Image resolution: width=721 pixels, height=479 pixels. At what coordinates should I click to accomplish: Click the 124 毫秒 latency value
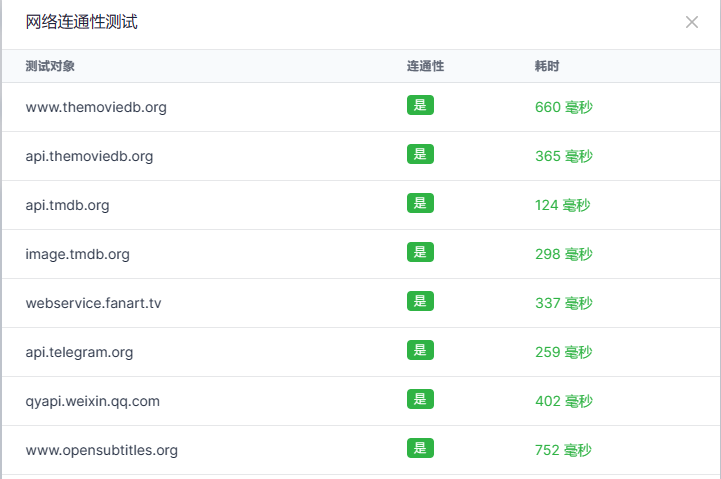click(x=563, y=205)
